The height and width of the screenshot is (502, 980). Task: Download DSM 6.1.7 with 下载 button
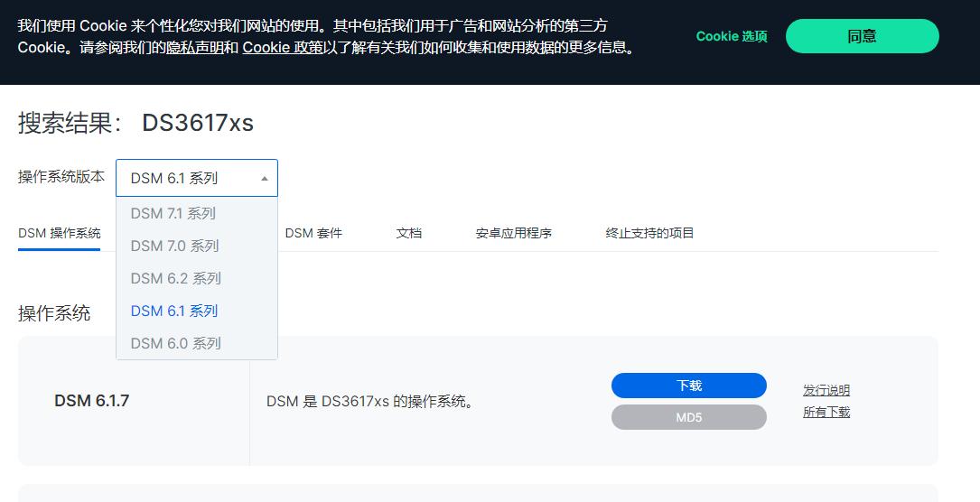689,386
